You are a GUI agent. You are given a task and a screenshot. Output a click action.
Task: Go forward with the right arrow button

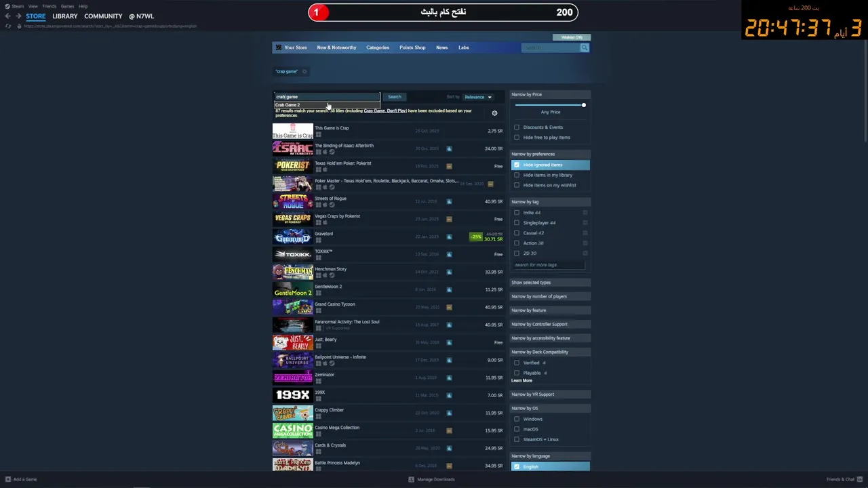[x=18, y=16]
